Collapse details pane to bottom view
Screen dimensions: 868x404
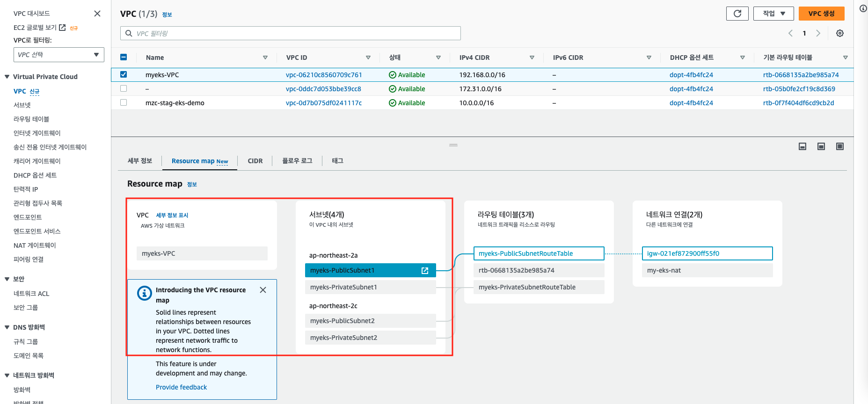click(802, 146)
